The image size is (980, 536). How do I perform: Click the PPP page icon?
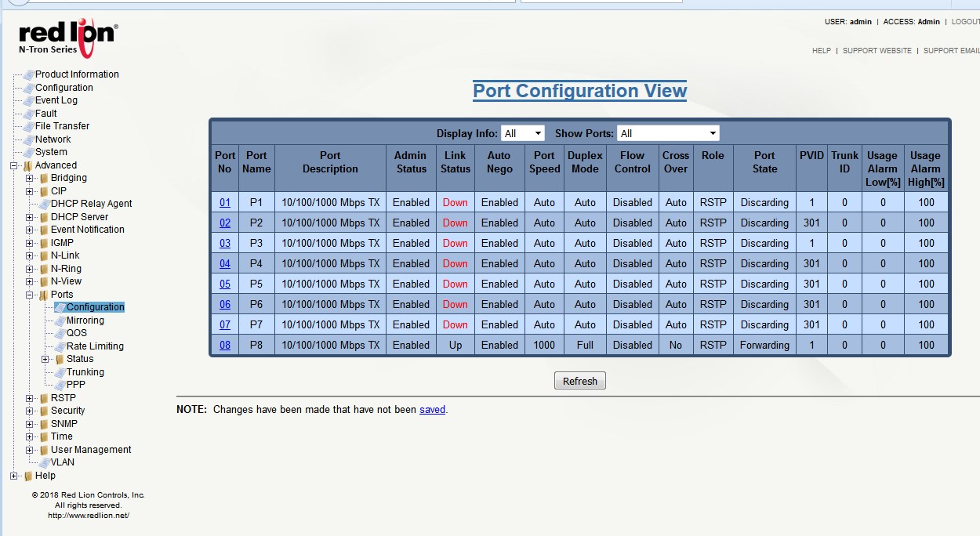point(60,385)
